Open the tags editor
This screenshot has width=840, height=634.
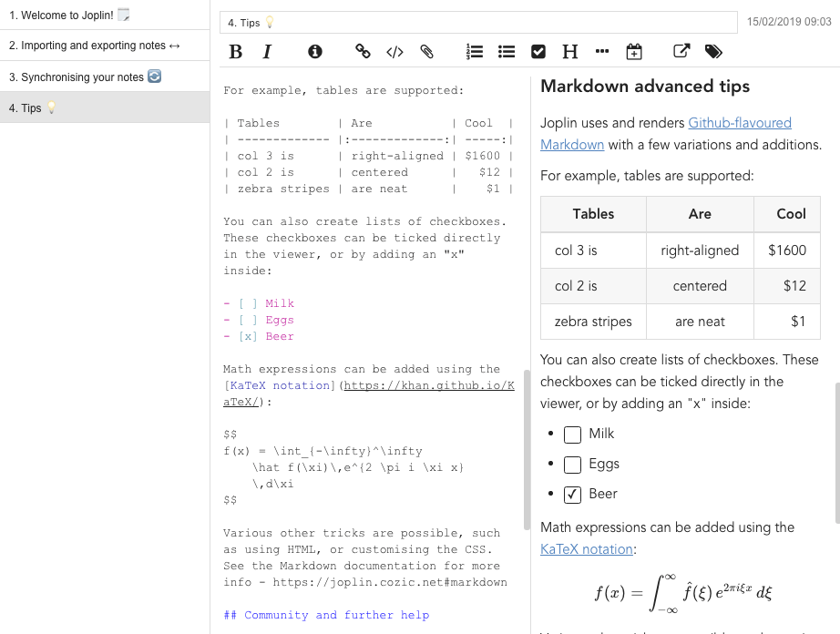(714, 52)
